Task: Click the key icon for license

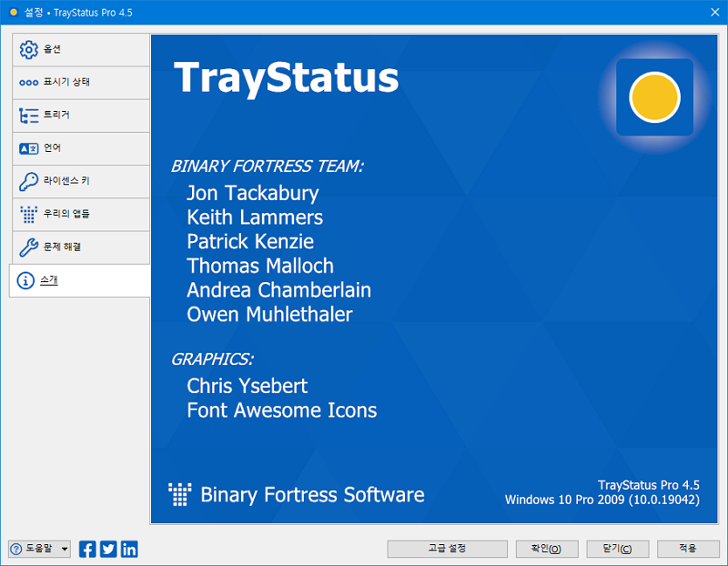Action: (x=29, y=182)
